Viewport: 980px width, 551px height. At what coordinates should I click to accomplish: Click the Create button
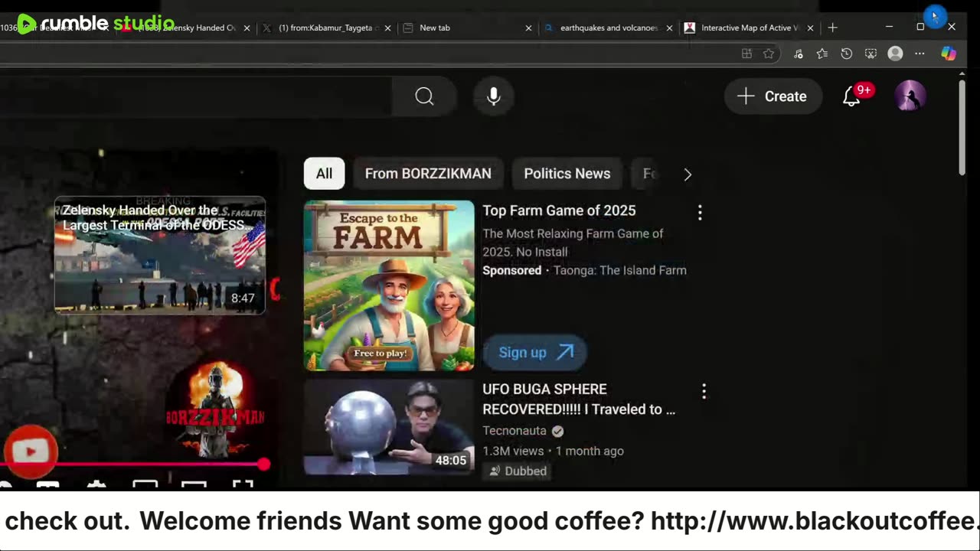tap(773, 96)
